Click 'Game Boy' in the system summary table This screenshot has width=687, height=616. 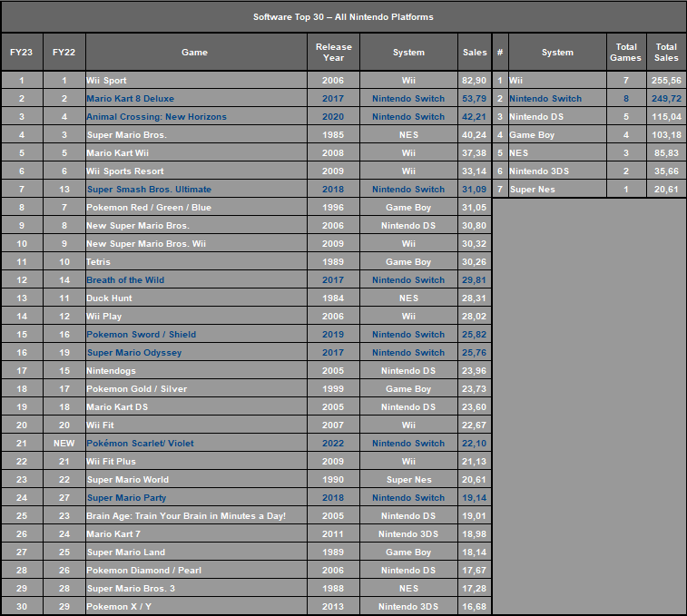[x=532, y=135]
